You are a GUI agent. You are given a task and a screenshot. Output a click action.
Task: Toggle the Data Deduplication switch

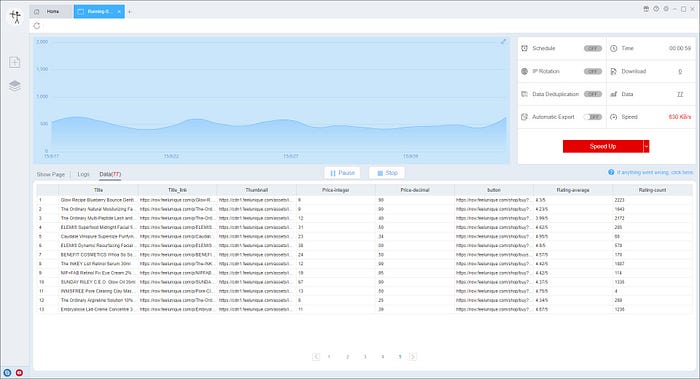point(593,94)
